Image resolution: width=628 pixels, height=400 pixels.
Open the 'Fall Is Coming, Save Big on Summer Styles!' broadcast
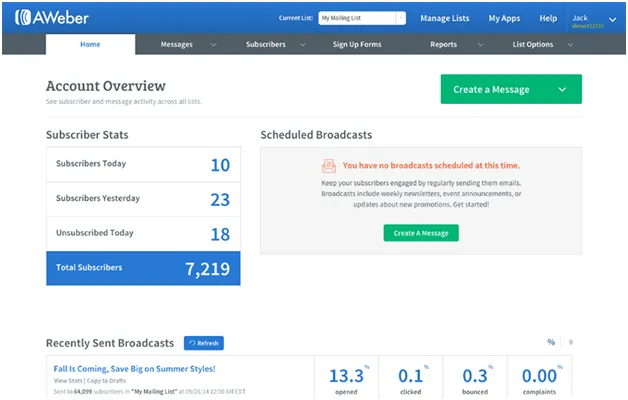coord(135,369)
